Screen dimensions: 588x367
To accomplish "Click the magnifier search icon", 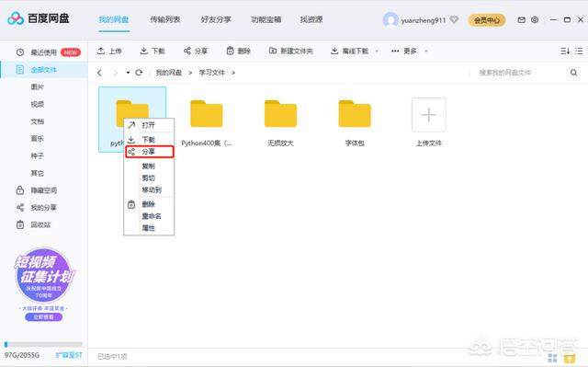I will tap(573, 73).
